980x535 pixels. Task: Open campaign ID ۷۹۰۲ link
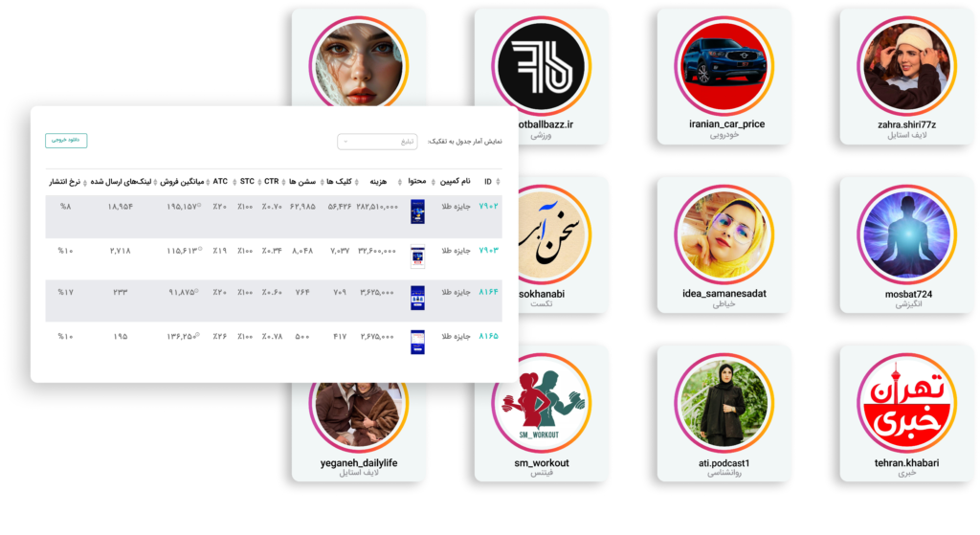point(488,207)
